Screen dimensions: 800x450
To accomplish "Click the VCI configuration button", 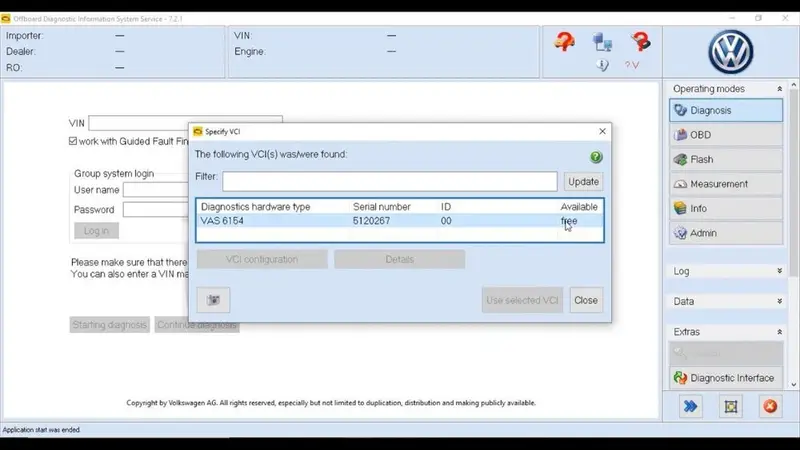I will (262, 259).
